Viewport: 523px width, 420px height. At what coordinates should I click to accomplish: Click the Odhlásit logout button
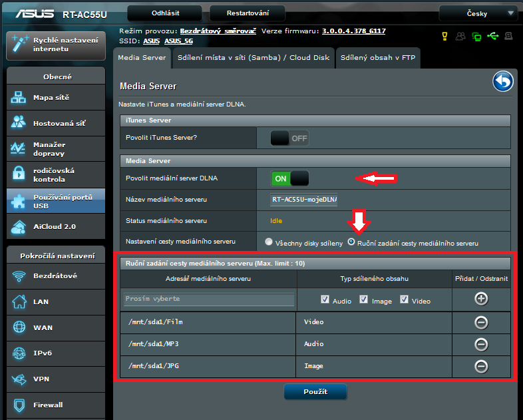pos(164,13)
